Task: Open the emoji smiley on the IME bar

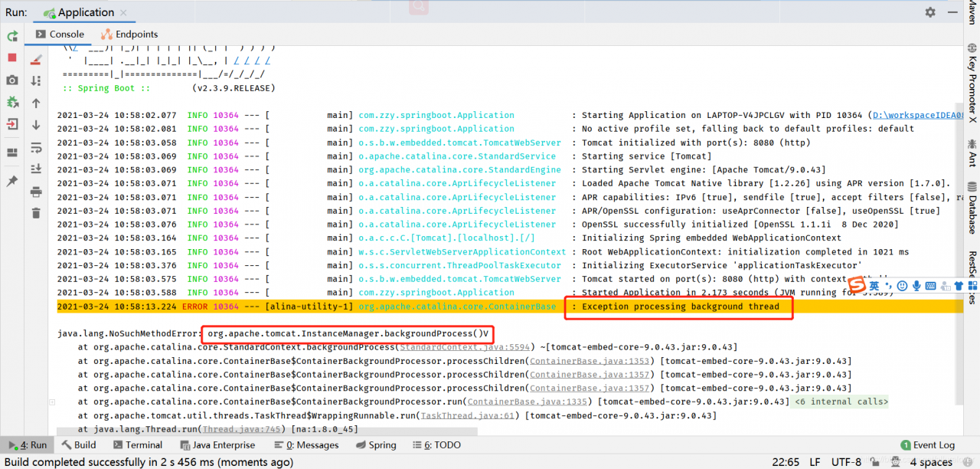Action: 903,286
